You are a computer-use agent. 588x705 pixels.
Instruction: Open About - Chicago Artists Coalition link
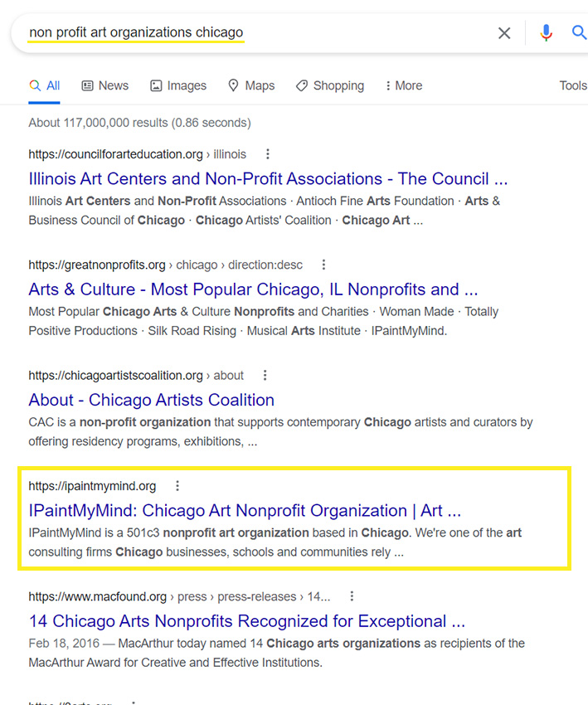151,400
